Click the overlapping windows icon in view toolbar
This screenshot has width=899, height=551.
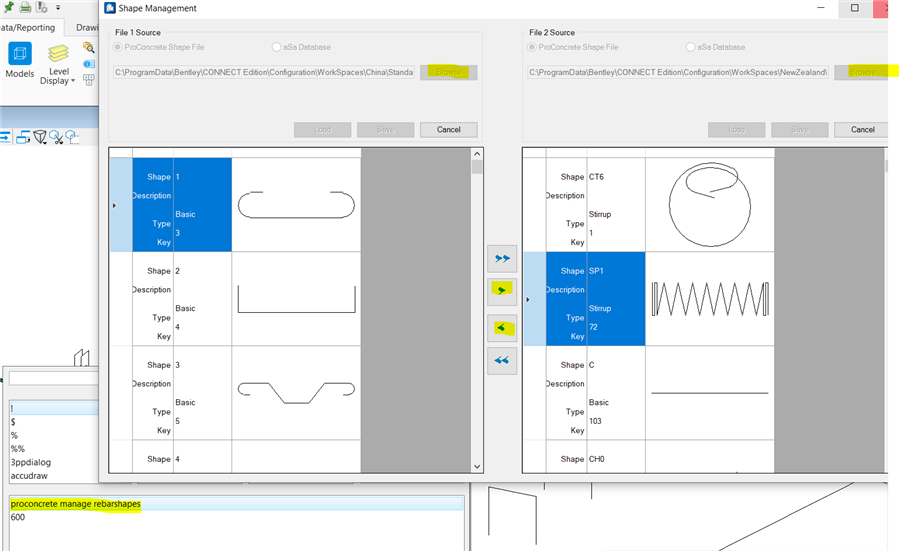[23, 137]
